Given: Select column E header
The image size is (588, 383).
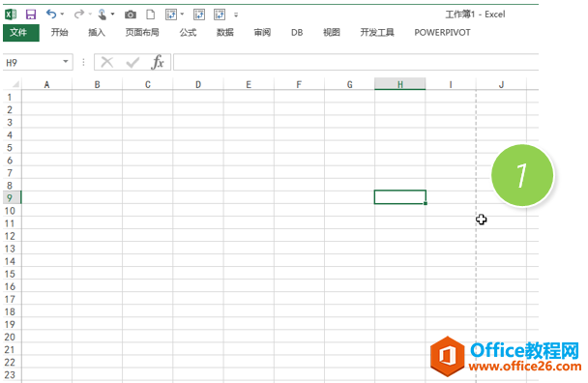Looking at the screenshot, I should [249, 84].
